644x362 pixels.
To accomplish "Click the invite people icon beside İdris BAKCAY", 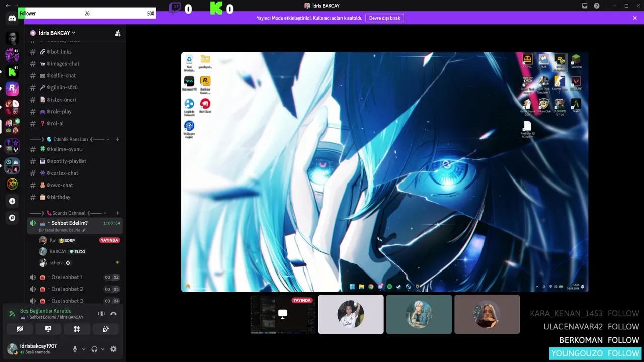I will [118, 33].
